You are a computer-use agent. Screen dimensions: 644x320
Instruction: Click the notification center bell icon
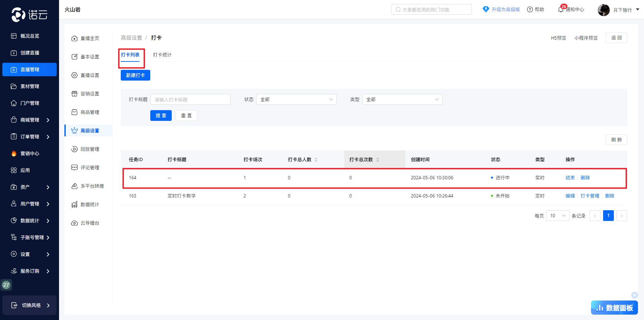(x=560, y=10)
